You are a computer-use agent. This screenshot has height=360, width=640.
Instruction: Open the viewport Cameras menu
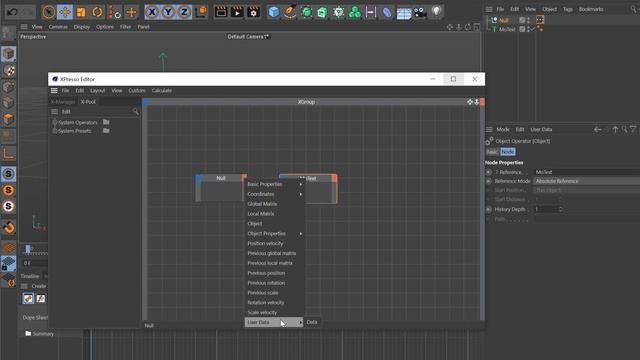58,27
